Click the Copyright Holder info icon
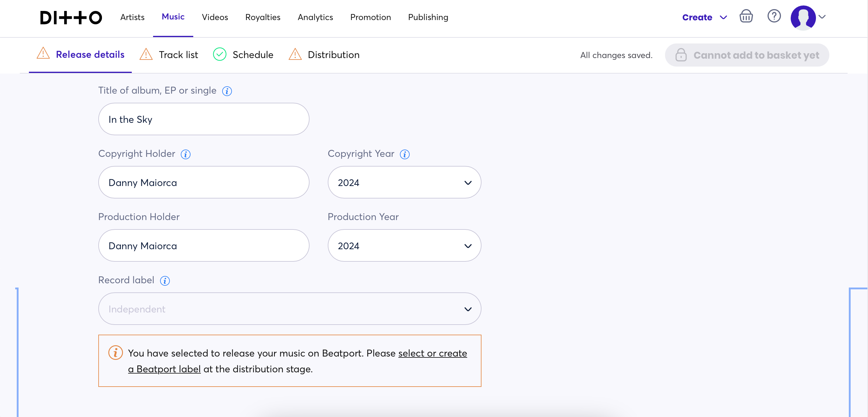868x417 pixels. 185,154
